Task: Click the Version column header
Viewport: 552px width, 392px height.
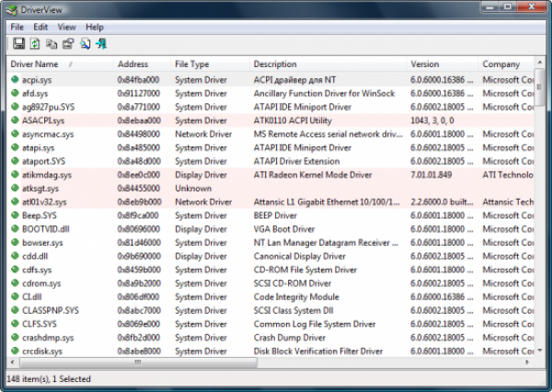Action: tap(425, 64)
